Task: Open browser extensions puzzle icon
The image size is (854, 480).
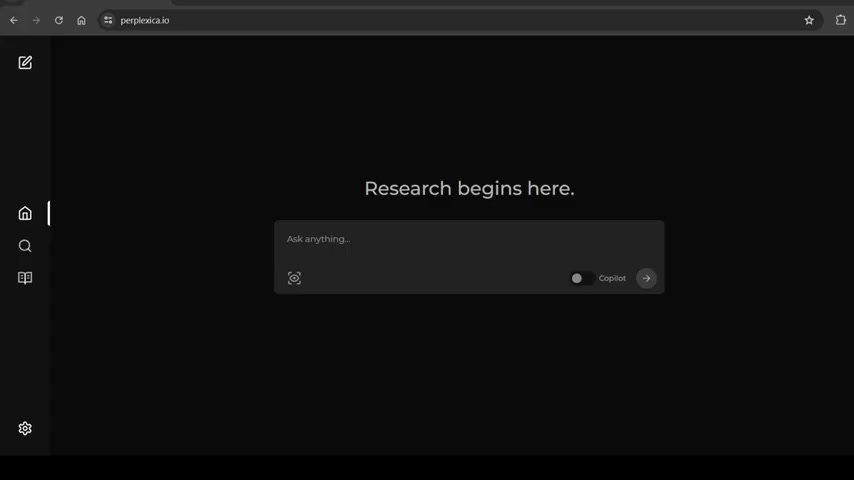Action: [x=840, y=20]
